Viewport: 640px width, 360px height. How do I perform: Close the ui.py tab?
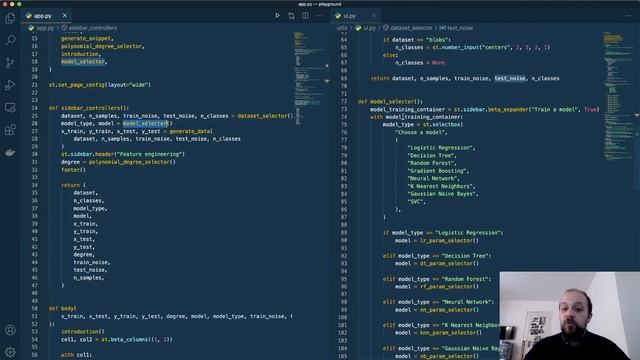point(374,16)
